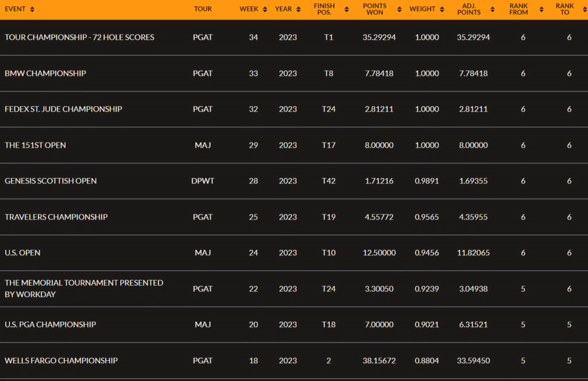This screenshot has height=381, width=588.
Task: Sort by Year using its arrow icon
Action: [299, 9]
